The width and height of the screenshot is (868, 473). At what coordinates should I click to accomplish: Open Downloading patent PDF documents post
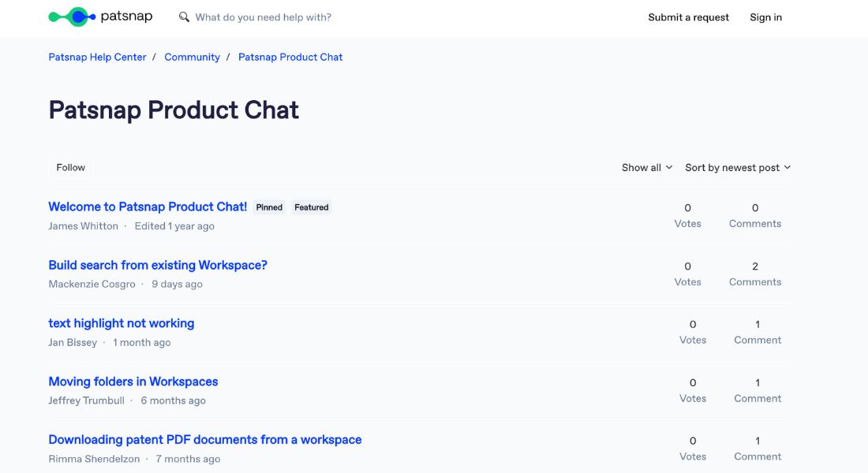[x=205, y=440]
